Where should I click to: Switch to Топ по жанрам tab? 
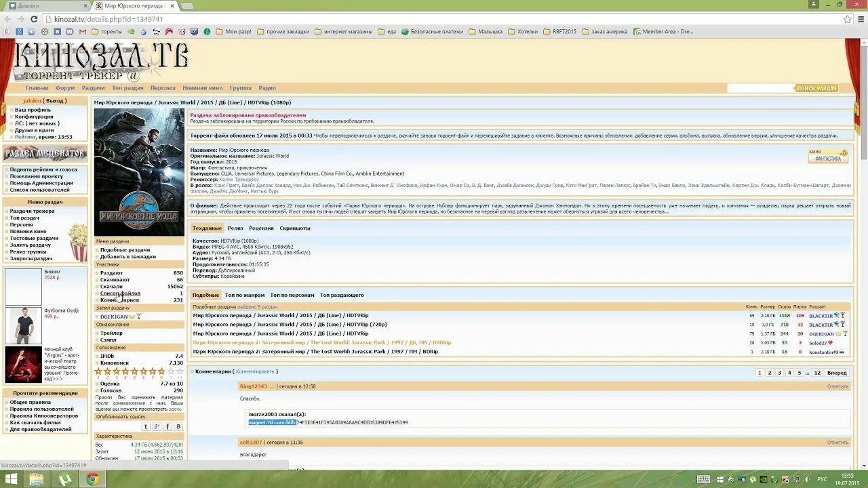[245, 296]
